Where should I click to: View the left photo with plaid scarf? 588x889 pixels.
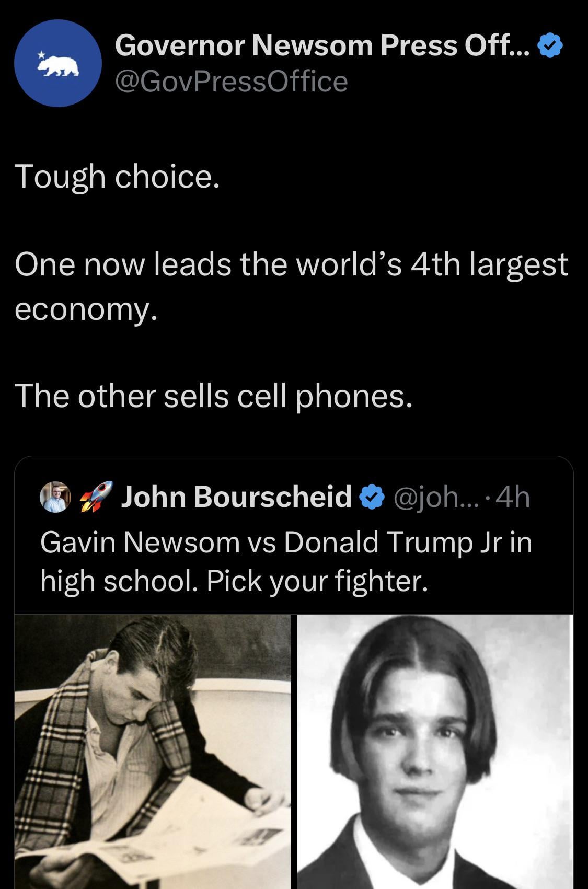click(x=153, y=752)
